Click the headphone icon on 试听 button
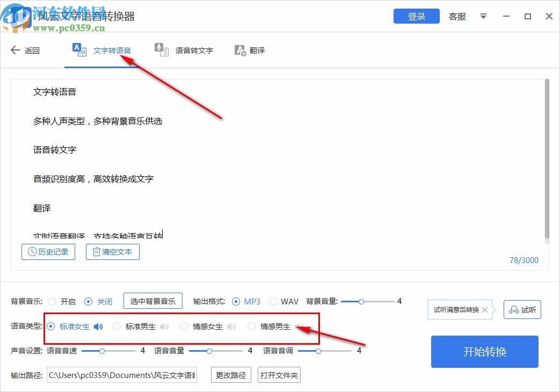This screenshot has height=392, width=560. coord(514,309)
